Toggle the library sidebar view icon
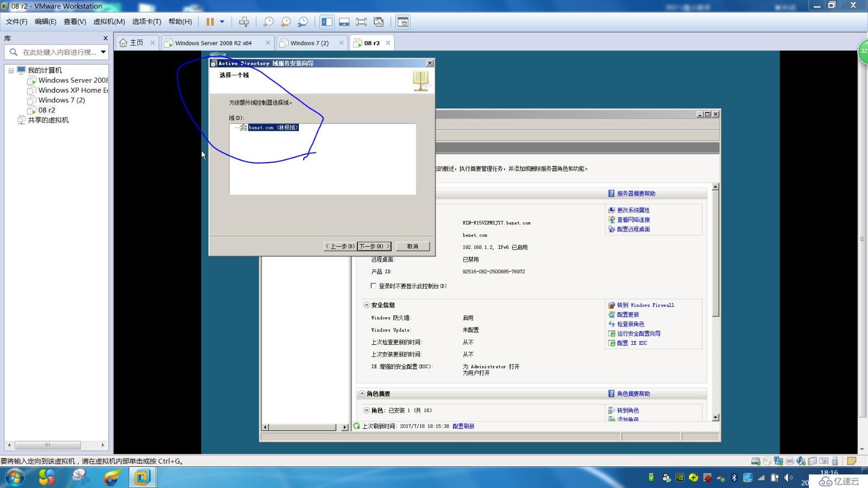The height and width of the screenshot is (488, 868). [x=327, y=22]
